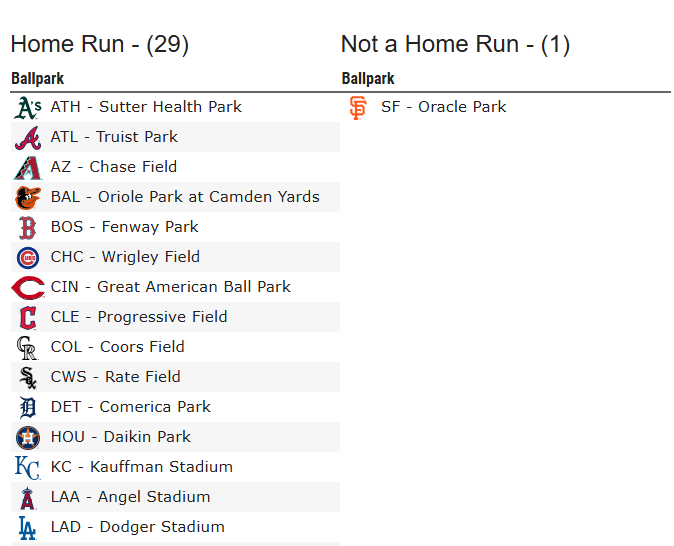The width and height of the screenshot is (674, 546).
Task: Click the Colorado Rockies logo
Action: (x=28, y=348)
